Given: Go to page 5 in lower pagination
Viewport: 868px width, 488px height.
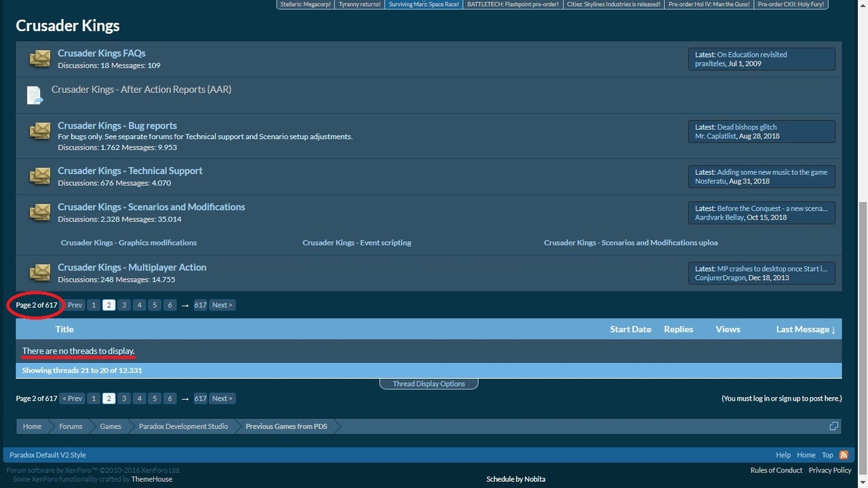Looking at the screenshot, I should tap(155, 399).
